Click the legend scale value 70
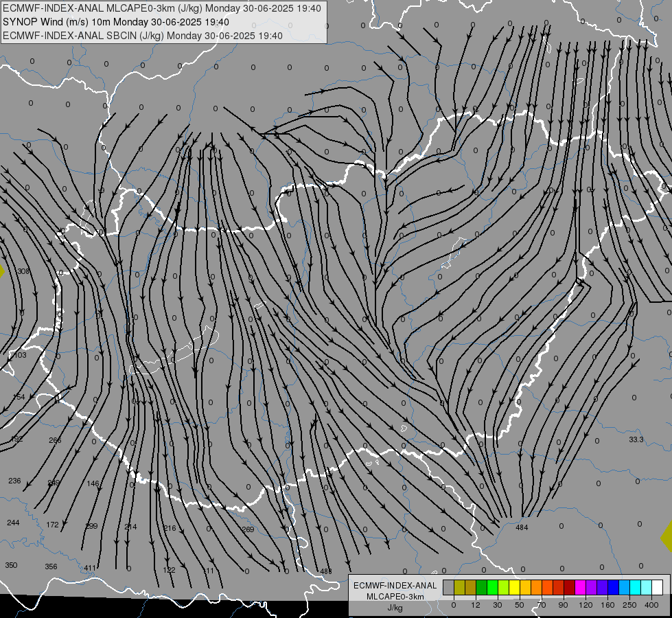Screen dimensions: 672x618 pos(542,605)
